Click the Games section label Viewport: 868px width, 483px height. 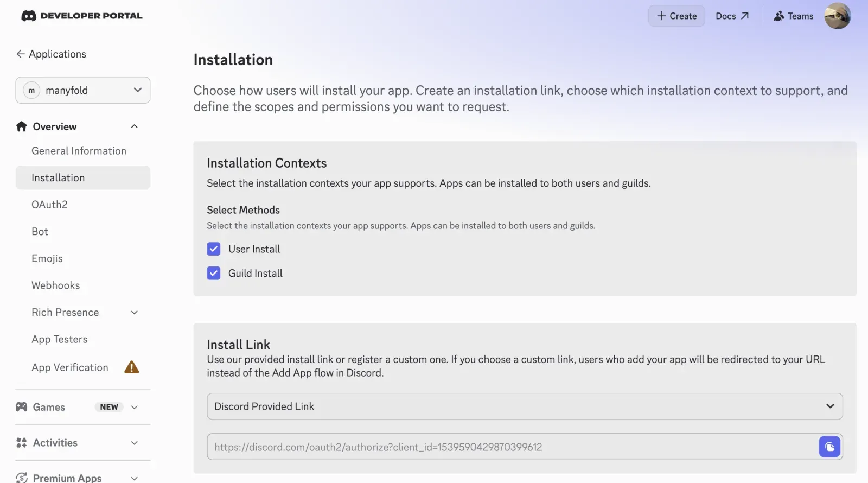click(x=49, y=407)
